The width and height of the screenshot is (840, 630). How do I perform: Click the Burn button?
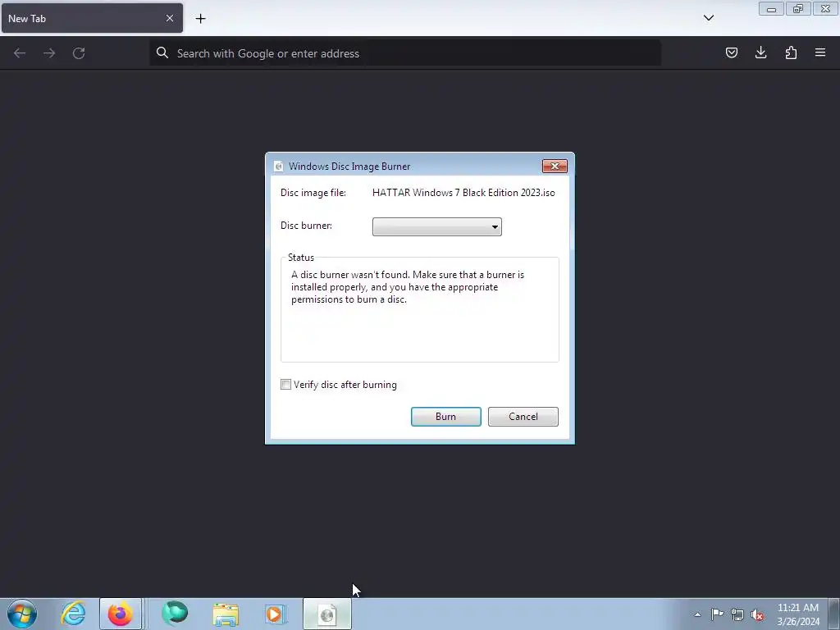(x=445, y=416)
